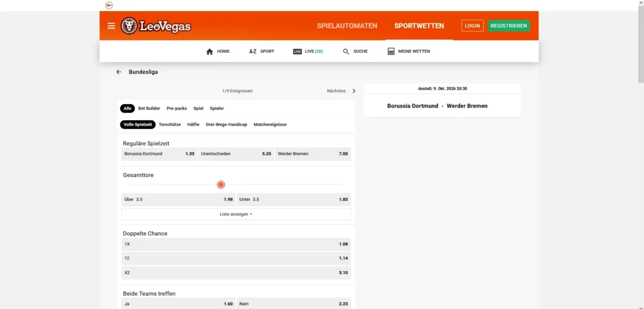Select the Spiel filter
Image resolution: width=644 pixels, height=309 pixels.
coord(198,109)
